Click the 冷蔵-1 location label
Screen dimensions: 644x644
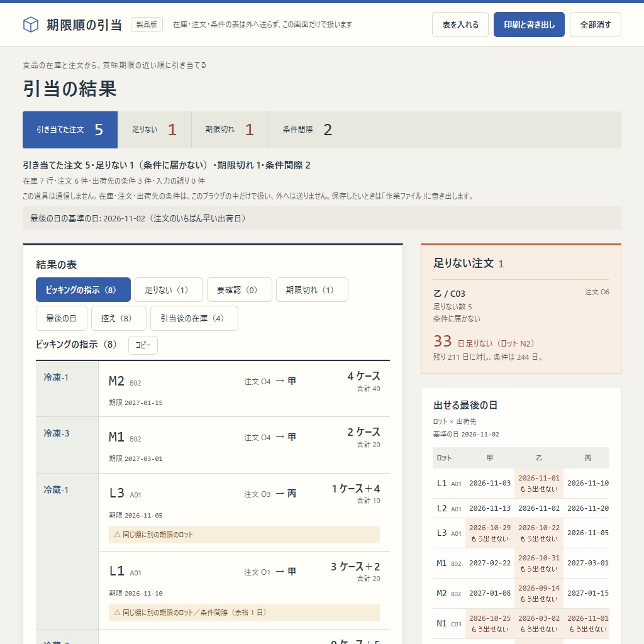[56, 489]
